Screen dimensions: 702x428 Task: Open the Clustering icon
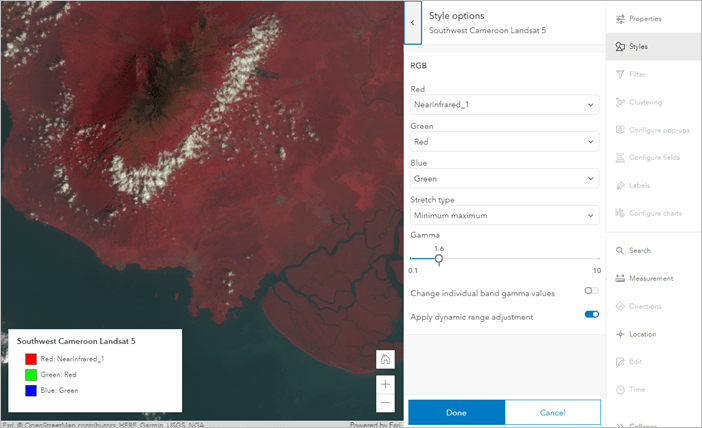(620, 102)
